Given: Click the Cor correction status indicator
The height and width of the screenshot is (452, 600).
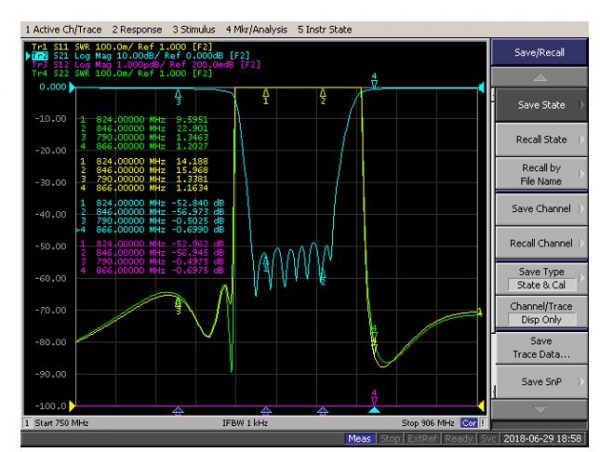Looking at the screenshot, I should pos(469,423).
